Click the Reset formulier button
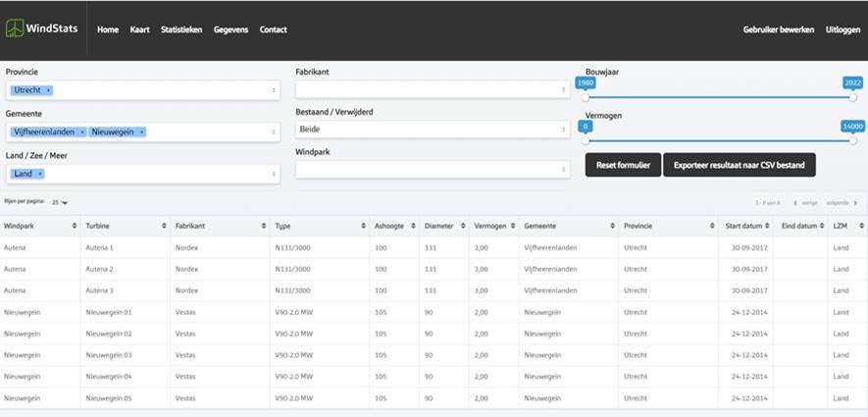The width and height of the screenshot is (868, 417). [623, 165]
